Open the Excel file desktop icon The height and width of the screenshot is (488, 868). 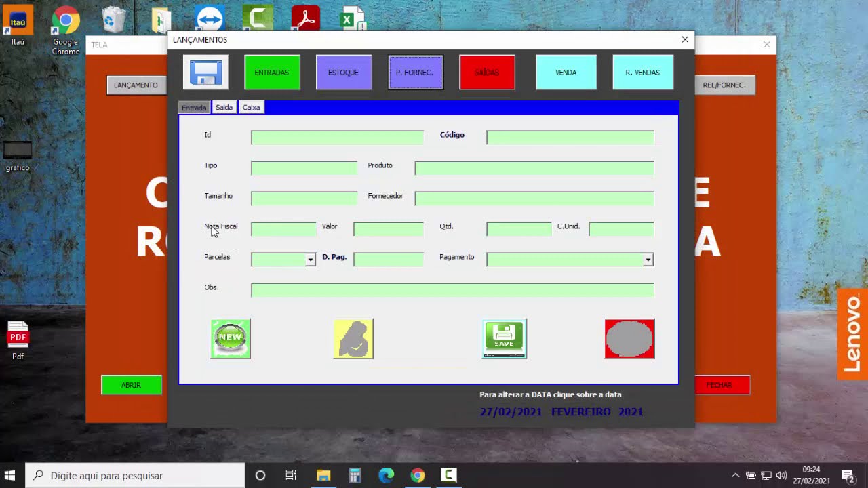click(353, 18)
